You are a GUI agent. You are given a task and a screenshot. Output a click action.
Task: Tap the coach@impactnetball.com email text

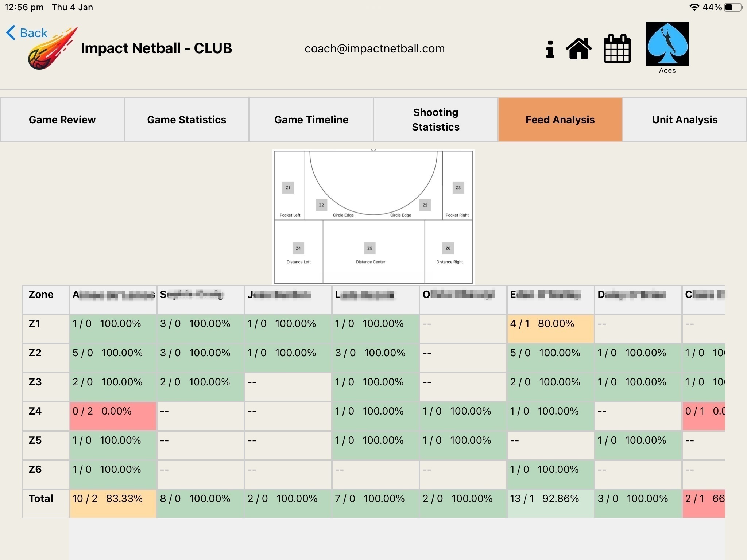[x=375, y=48]
